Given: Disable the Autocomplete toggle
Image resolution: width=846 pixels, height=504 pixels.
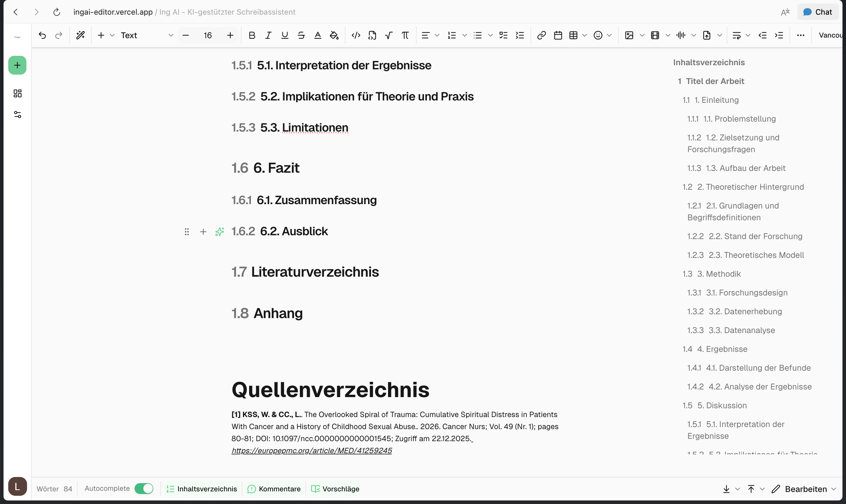Looking at the screenshot, I should 144,489.
